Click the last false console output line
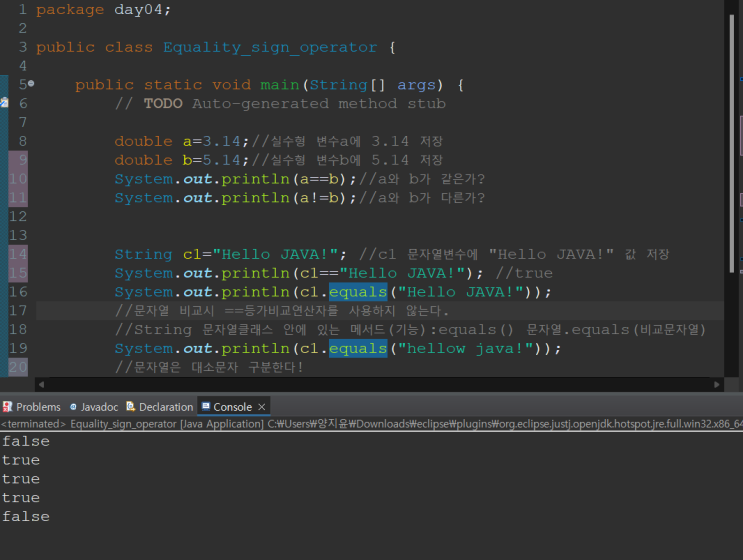The width and height of the screenshot is (743, 560). coord(25,517)
